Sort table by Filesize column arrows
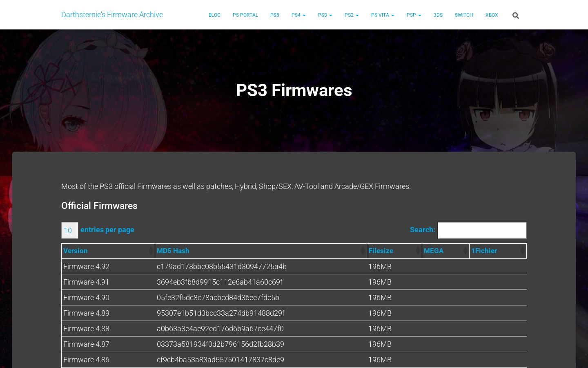Viewport: 588px width, 368px height. click(418, 251)
